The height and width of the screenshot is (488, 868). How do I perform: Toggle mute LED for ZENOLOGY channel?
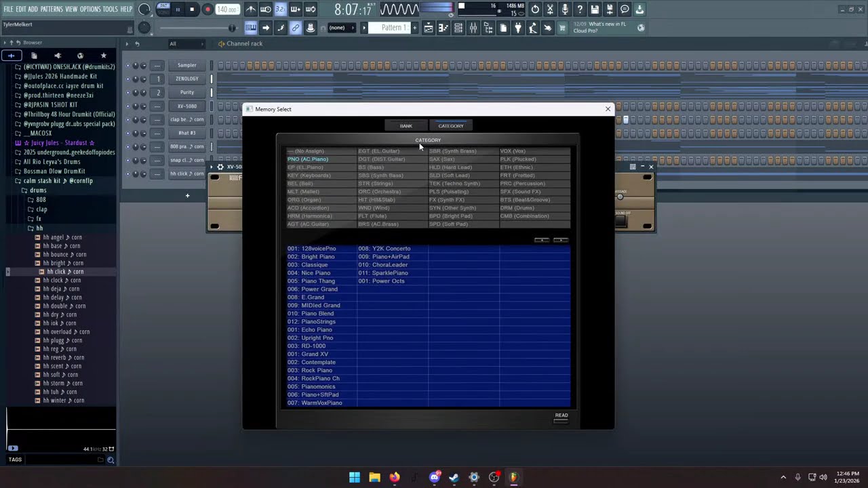click(x=127, y=79)
